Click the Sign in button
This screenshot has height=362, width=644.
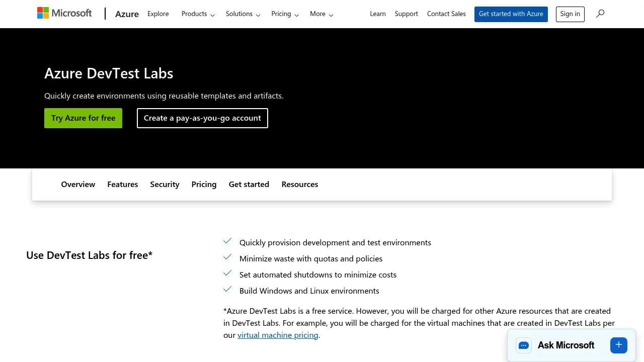pos(570,14)
